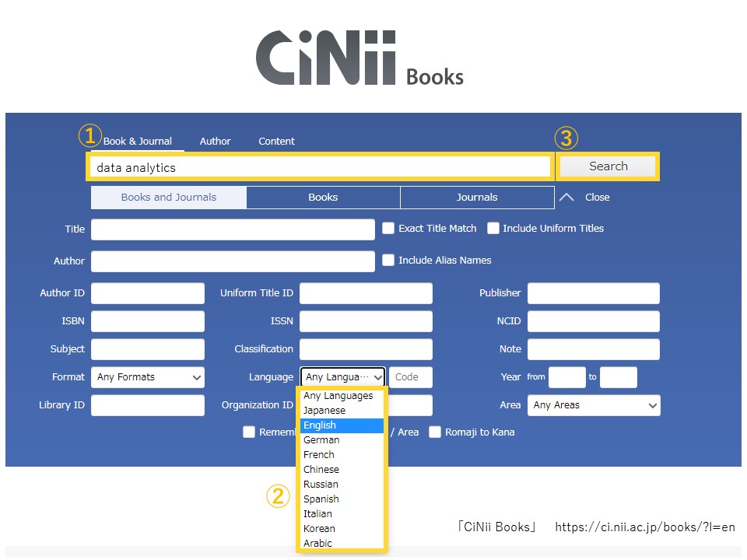Choose Spanish in the language list
747x560 pixels.
pyautogui.click(x=342, y=499)
